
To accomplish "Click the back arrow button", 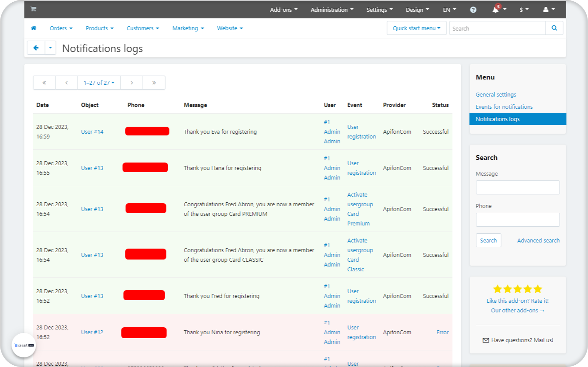I will [36, 48].
